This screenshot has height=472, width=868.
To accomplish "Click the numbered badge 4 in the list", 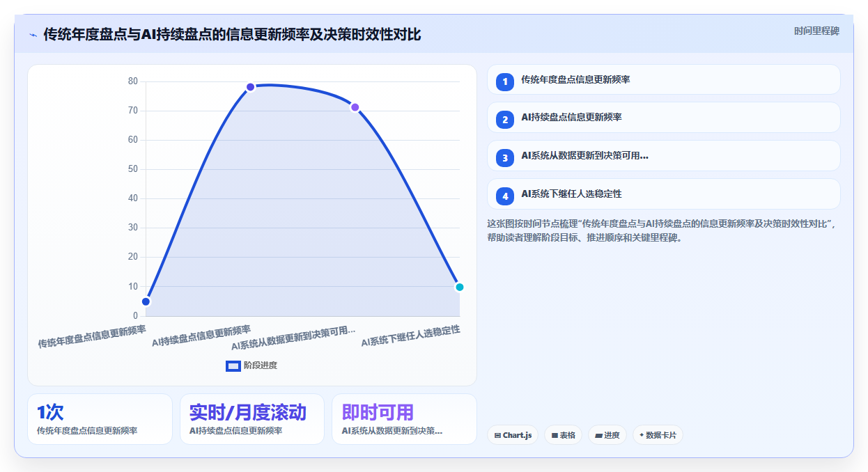I will (505, 196).
